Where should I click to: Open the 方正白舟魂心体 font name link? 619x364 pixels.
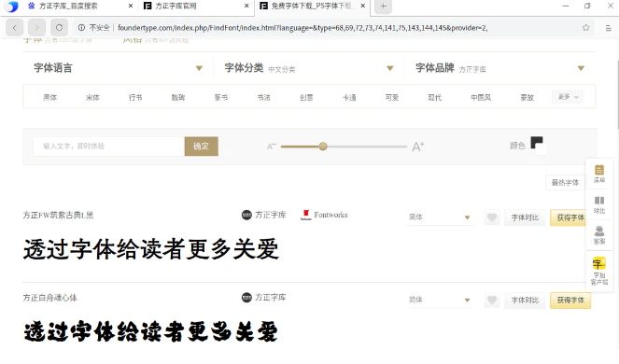[49, 298]
